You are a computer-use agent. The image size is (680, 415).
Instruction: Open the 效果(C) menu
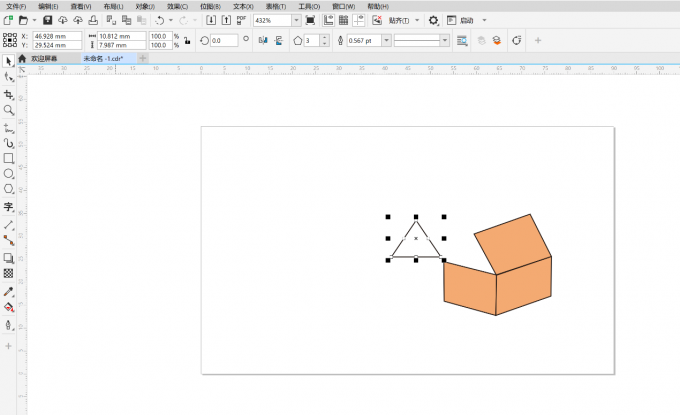tap(180, 6)
